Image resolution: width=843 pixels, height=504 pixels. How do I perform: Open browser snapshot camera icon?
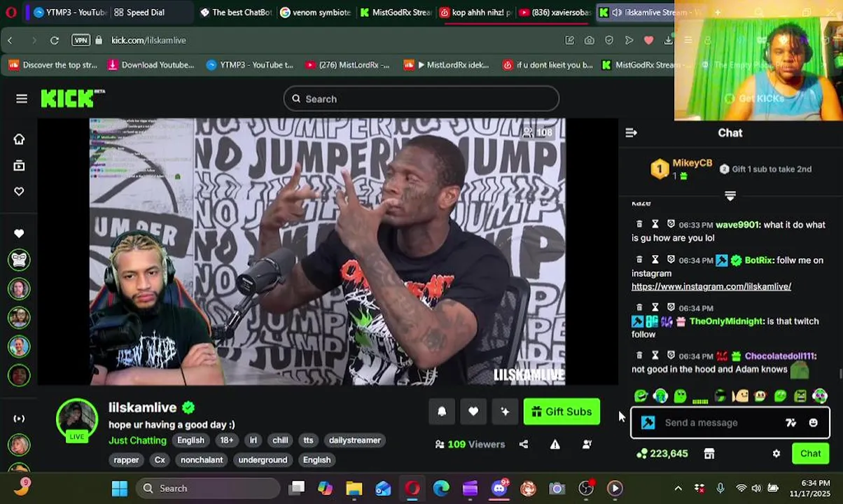[x=590, y=41]
